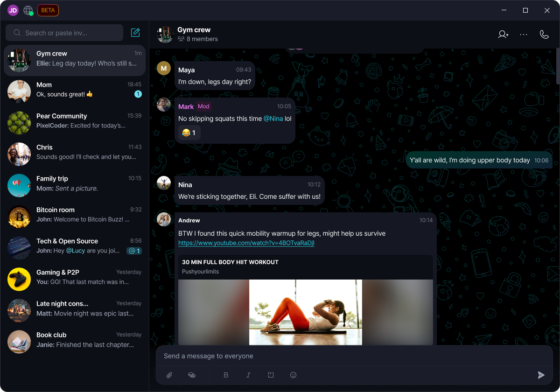
Task: Open the Gaming & P2P chat
Action: [x=75, y=279]
